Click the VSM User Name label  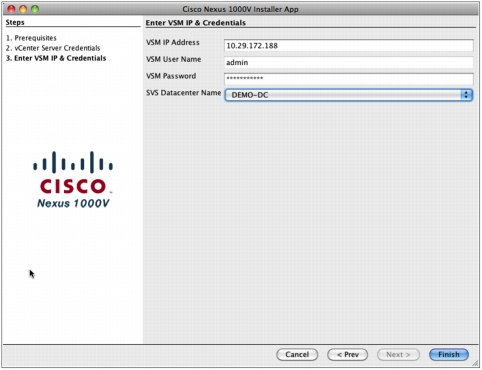click(x=174, y=59)
